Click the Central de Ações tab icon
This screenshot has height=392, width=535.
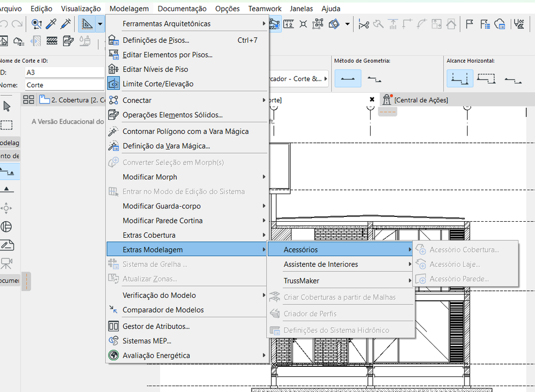click(387, 100)
